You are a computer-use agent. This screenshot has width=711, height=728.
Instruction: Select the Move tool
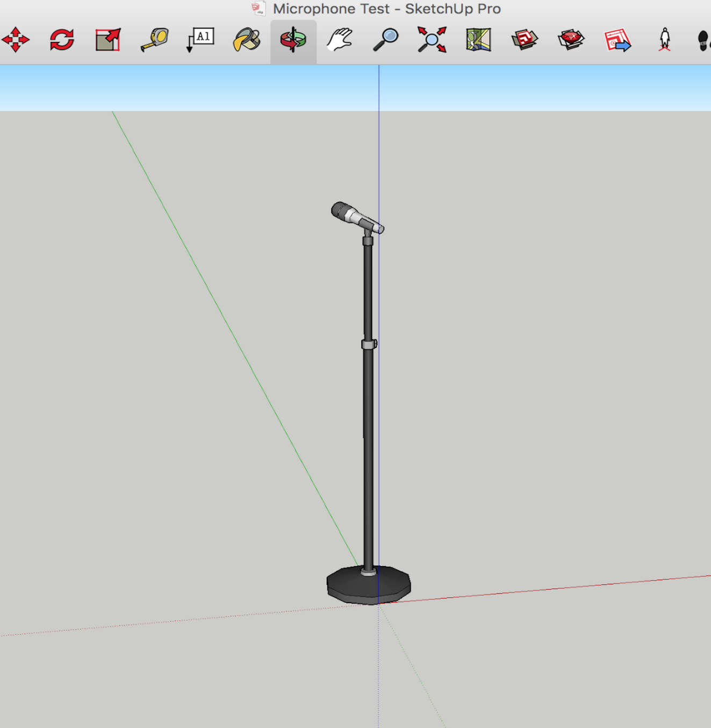pyautogui.click(x=16, y=40)
